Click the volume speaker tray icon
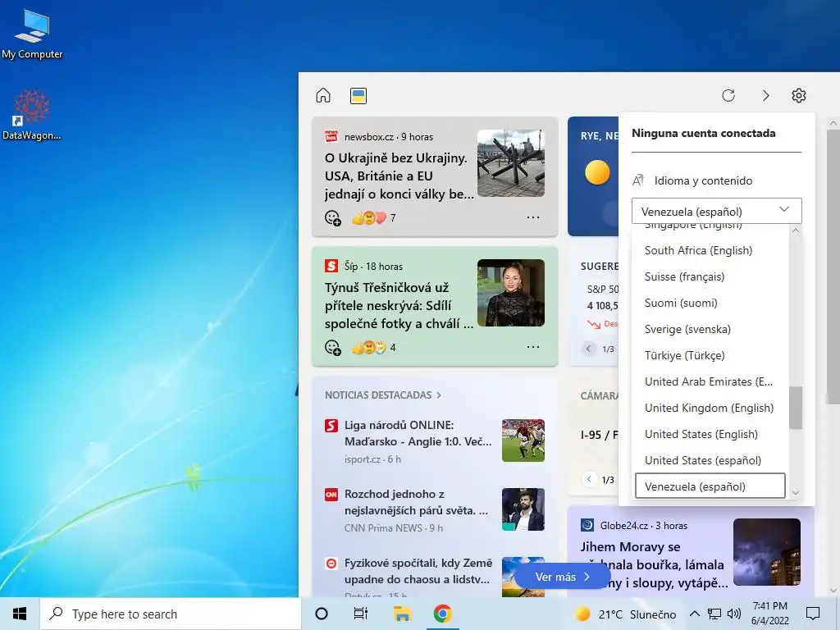Image resolution: width=840 pixels, height=630 pixels. (734, 614)
